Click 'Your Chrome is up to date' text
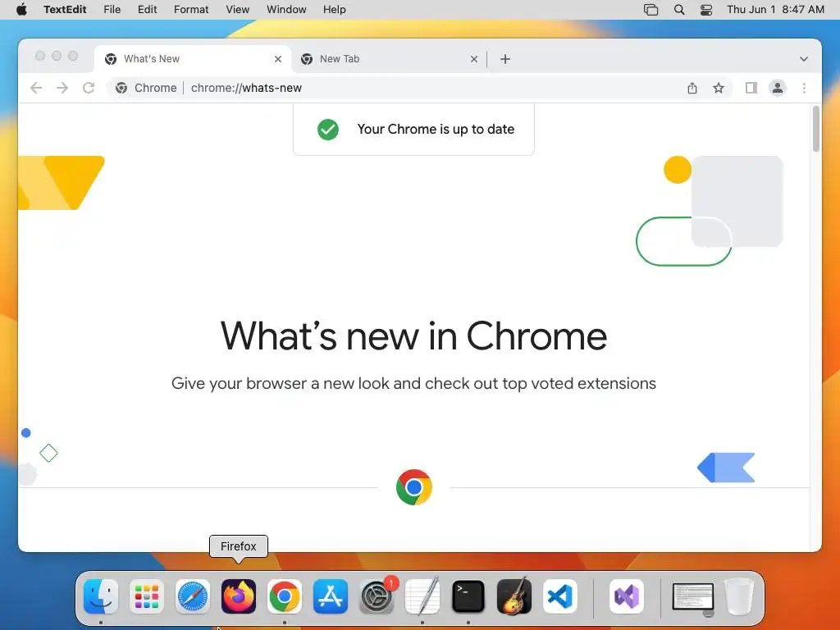Image resolution: width=840 pixels, height=630 pixels. point(436,129)
